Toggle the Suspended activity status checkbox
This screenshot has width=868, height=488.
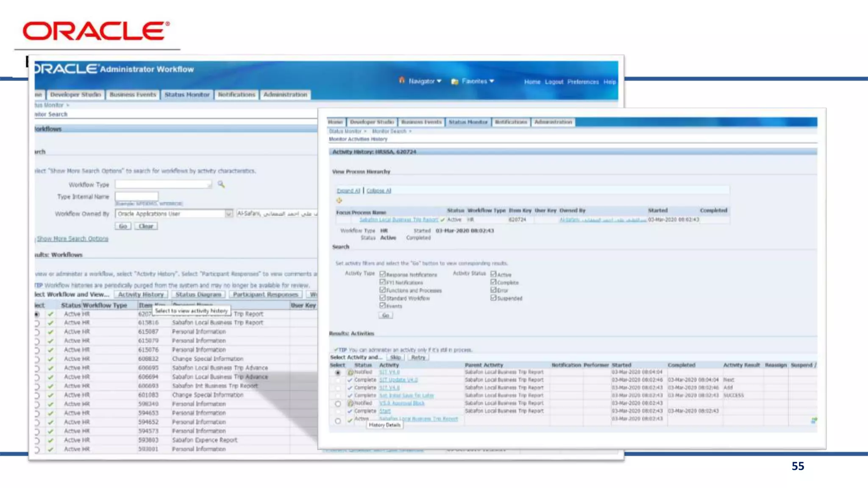[493, 298]
